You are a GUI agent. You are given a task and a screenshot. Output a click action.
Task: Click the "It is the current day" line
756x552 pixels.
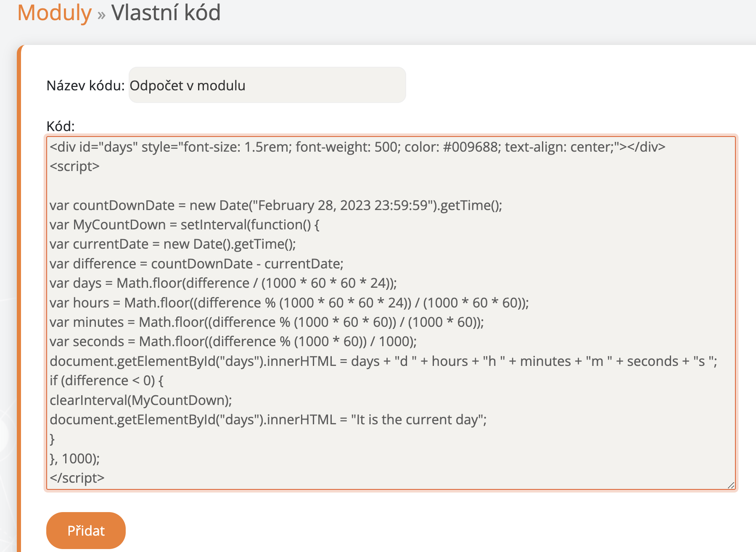click(x=268, y=420)
